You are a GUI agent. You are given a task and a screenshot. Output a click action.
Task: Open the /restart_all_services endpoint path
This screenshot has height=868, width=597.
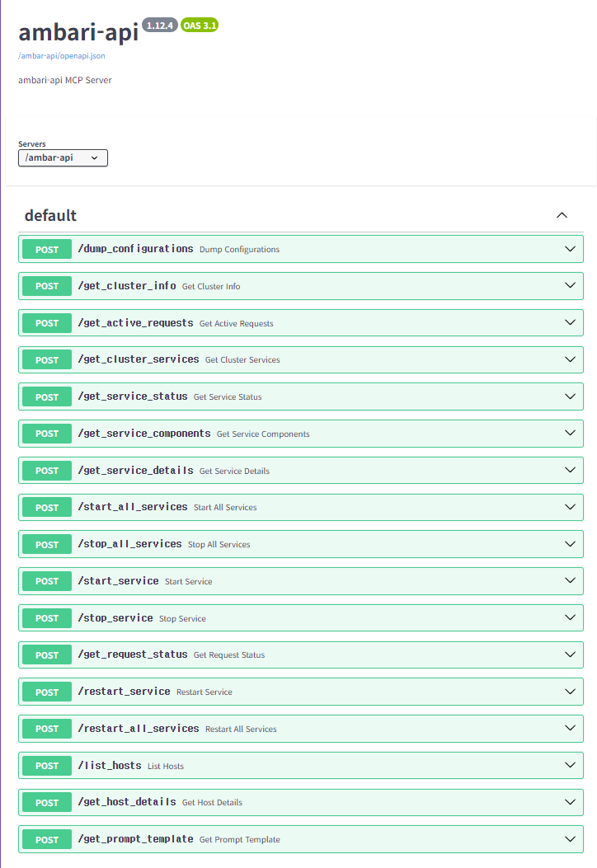(139, 729)
